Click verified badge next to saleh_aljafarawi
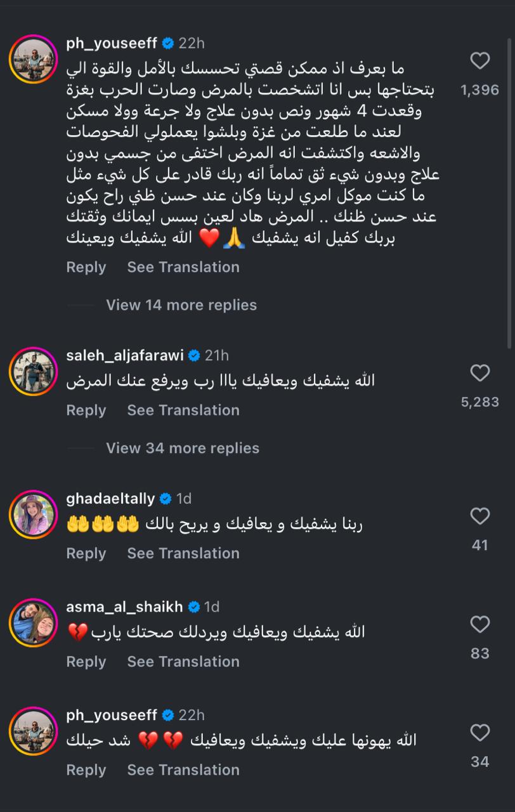This screenshot has width=515, height=812. point(194,356)
